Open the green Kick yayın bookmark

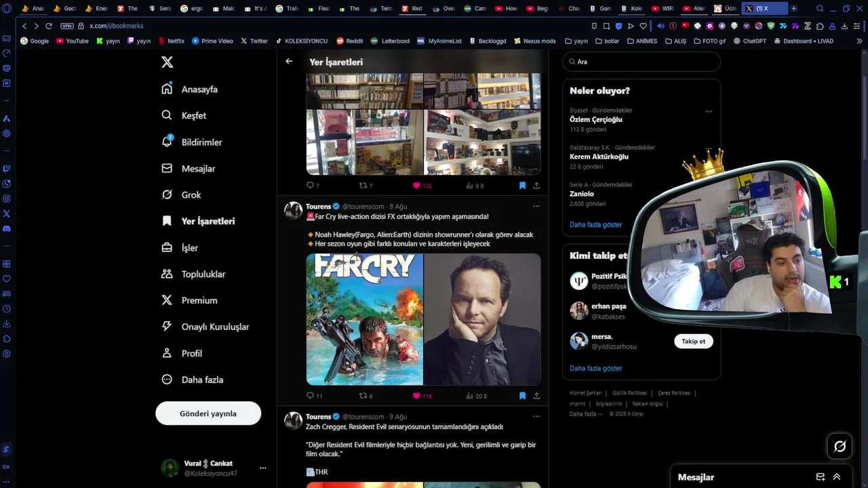tap(108, 41)
